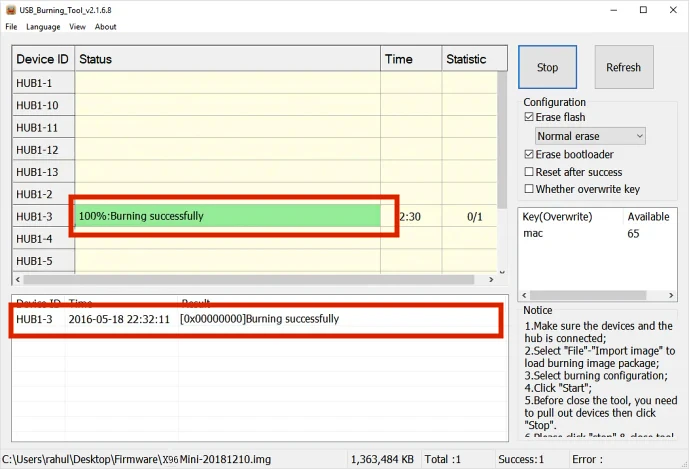Click the Status column header
This screenshot has width=690, height=470.
[x=228, y=59]
